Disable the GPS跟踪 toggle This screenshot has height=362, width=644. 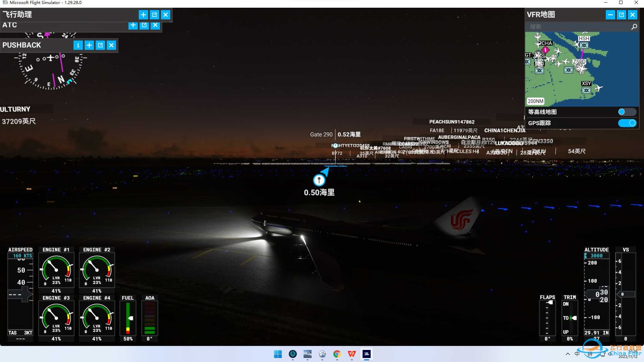(x=627, y=123)
